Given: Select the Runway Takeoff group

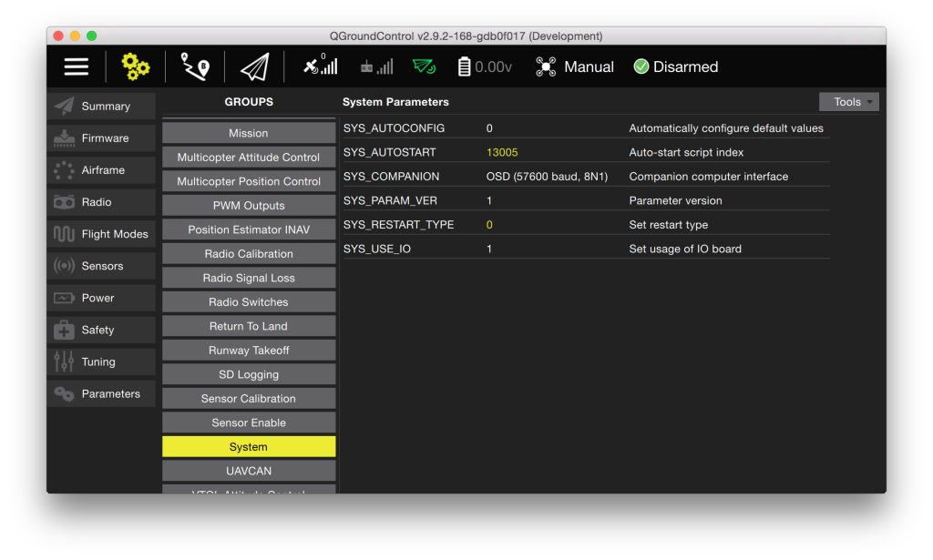Looking at the screenshot, I should (249, 351).
